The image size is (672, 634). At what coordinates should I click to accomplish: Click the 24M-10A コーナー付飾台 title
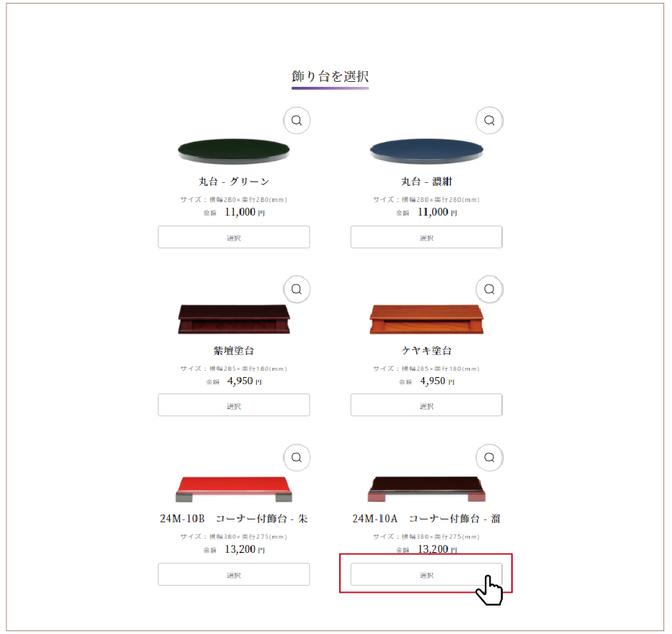point(427,519)
